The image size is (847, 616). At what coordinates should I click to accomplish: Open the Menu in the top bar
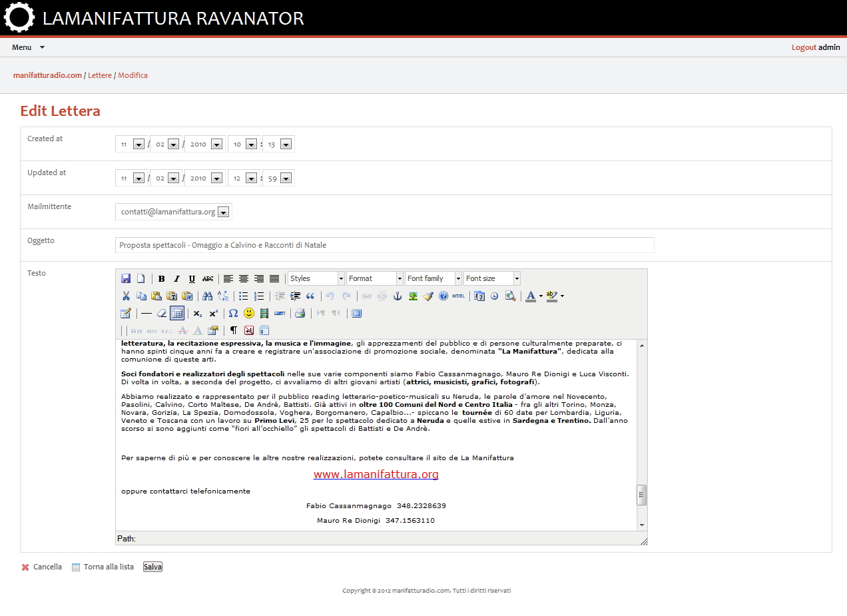pyautogui.click(x=27, y=47)
